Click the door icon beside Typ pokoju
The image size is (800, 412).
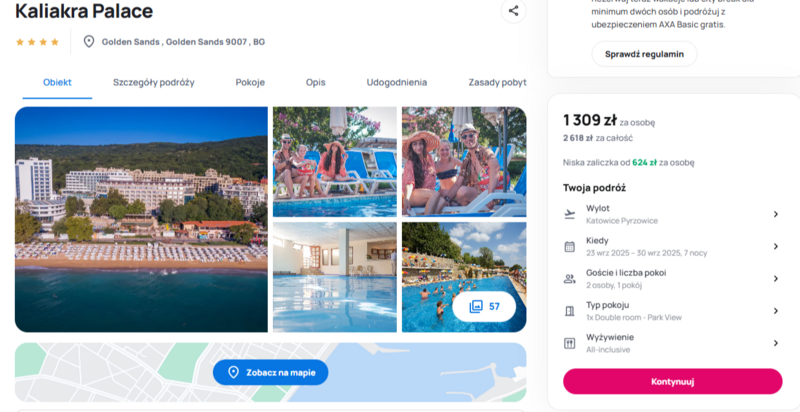click(x=569, y=311)
